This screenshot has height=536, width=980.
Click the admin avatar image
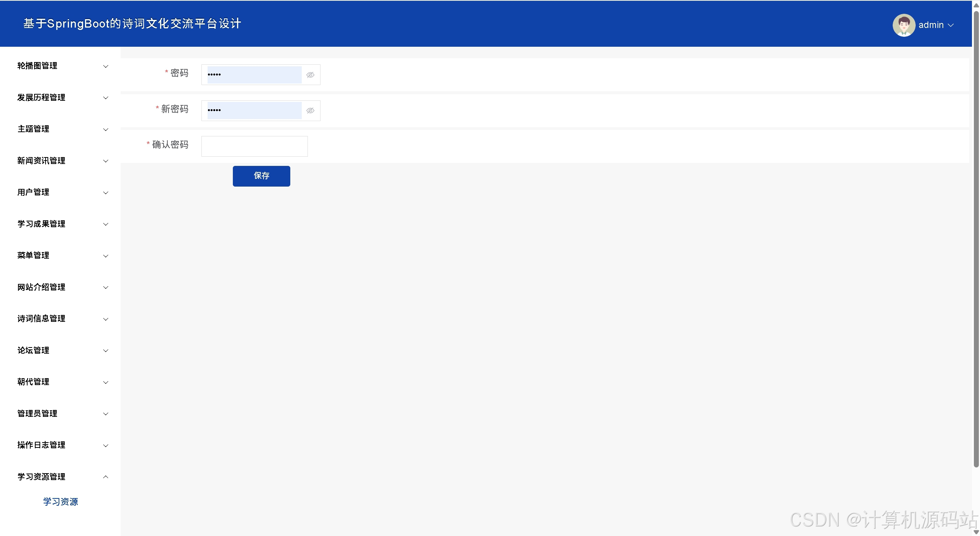pyautogui.click(x=904, y=25)
